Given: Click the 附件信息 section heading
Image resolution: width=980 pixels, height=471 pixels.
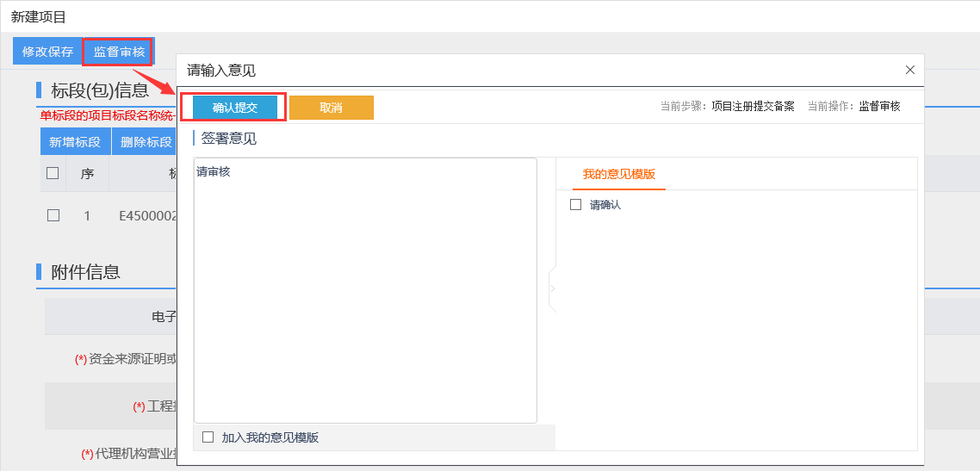Looking at the screenshot, I should [85, 272].
